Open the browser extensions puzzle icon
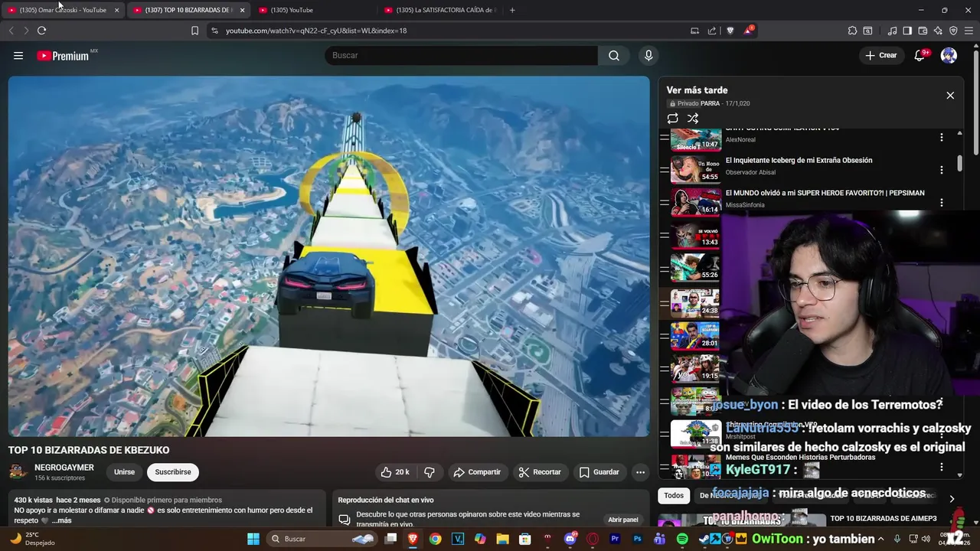Screen dimensions: 980x551 pos(852,31)
